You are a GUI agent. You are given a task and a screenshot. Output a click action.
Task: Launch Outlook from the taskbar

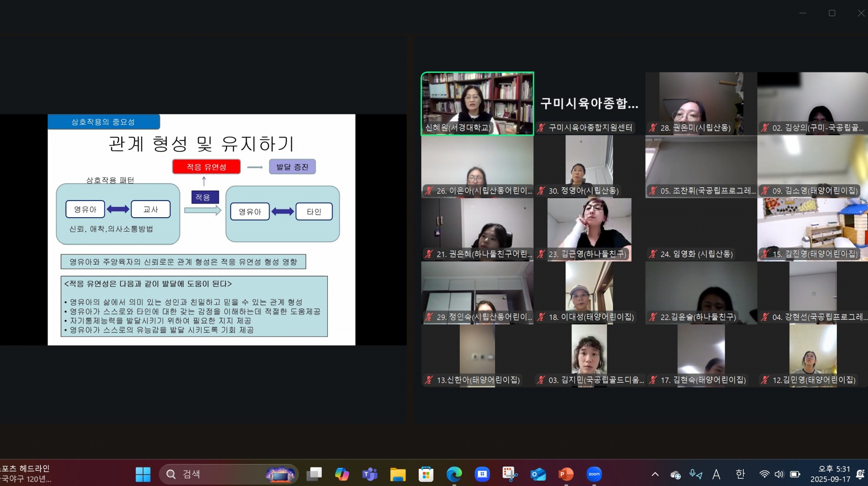538,474
